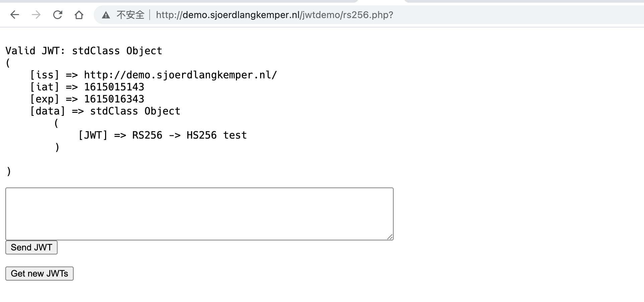The width and height of the screenshot is (644, 302).
Task: Go to the browser home page
Action: (x=79, y=15)
